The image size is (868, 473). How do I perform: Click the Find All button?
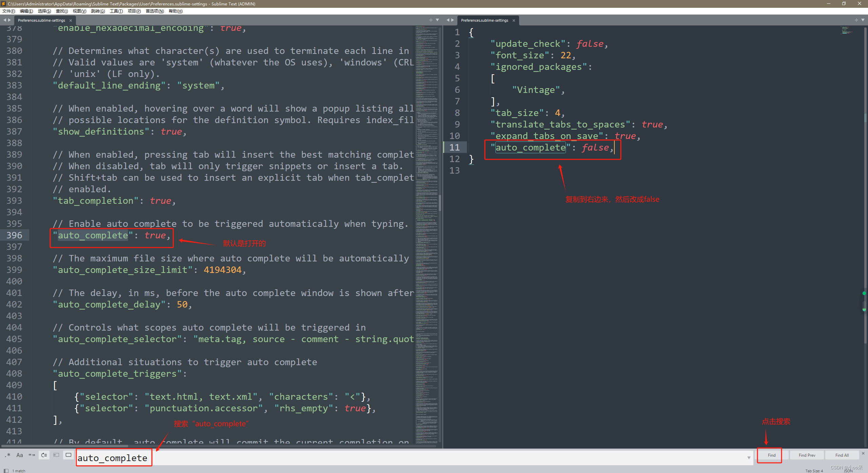[x=842, y=455]
